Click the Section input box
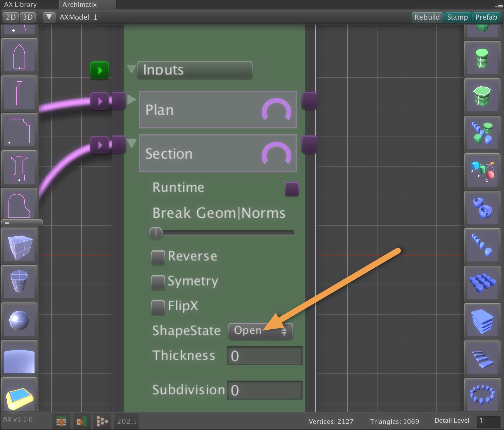Image resolution: width=504 pixels, height=430 pixels. (x=218, y=153)
